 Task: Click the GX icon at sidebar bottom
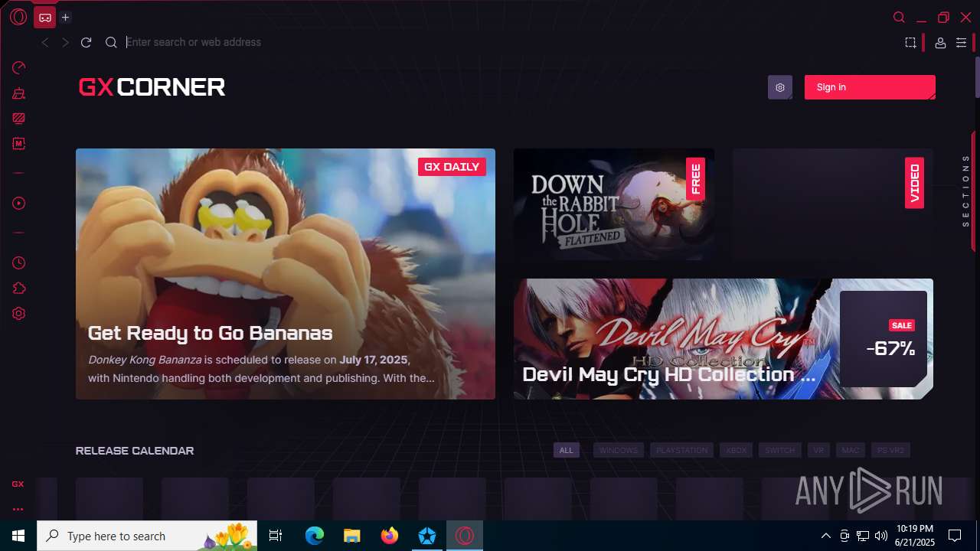[18, 484]
